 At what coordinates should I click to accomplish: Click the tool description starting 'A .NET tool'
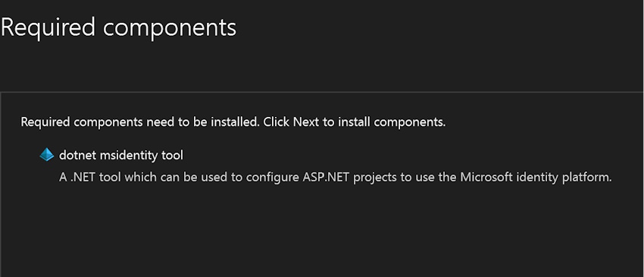coord(336,178)
